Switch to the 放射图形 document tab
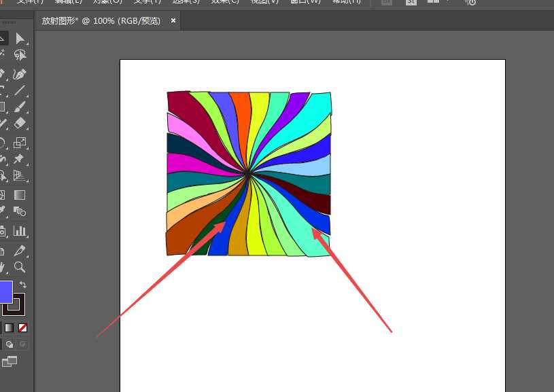The width and height of the screenshot is (554, 392). click(x=101, y=21)
